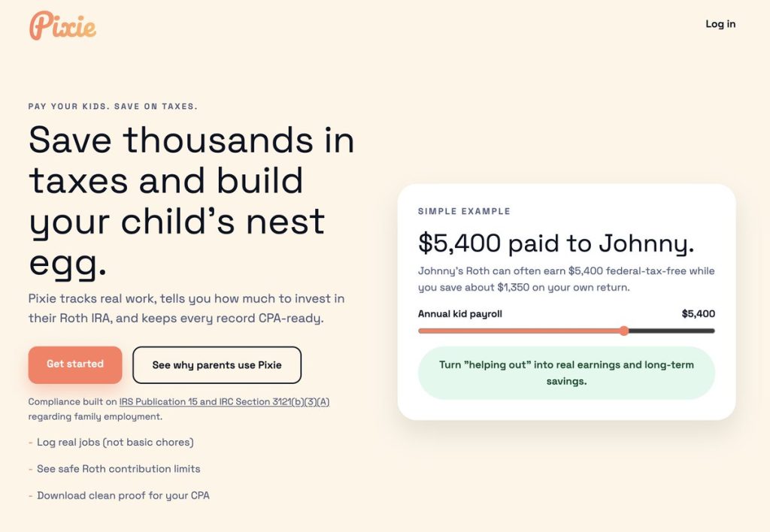This screenshot has width=770, height=532.
Task: Click See why parents use Pixie
Action: (x=217, y=365)
